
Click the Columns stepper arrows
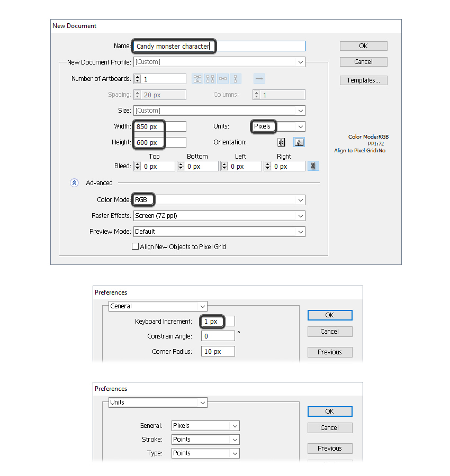coord(257,95)
